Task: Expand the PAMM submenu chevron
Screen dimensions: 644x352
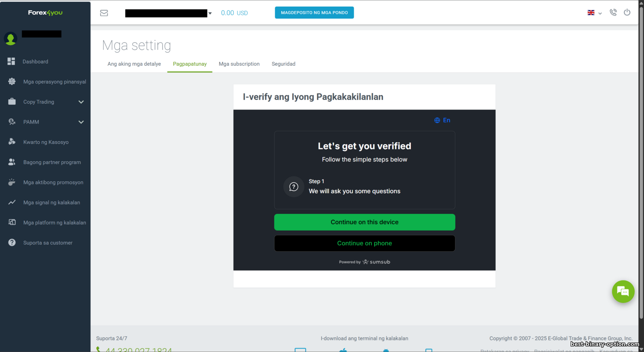Action: (x=81, y=122)
